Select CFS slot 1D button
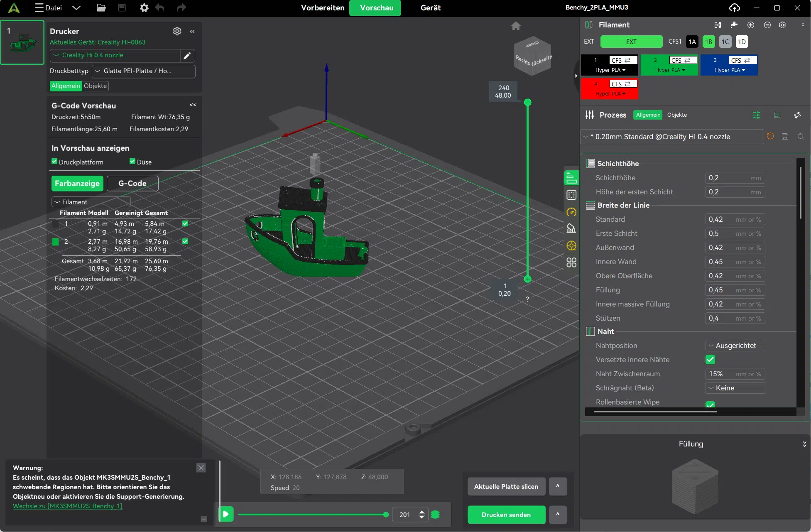811x532 pixels. (742, 42)
